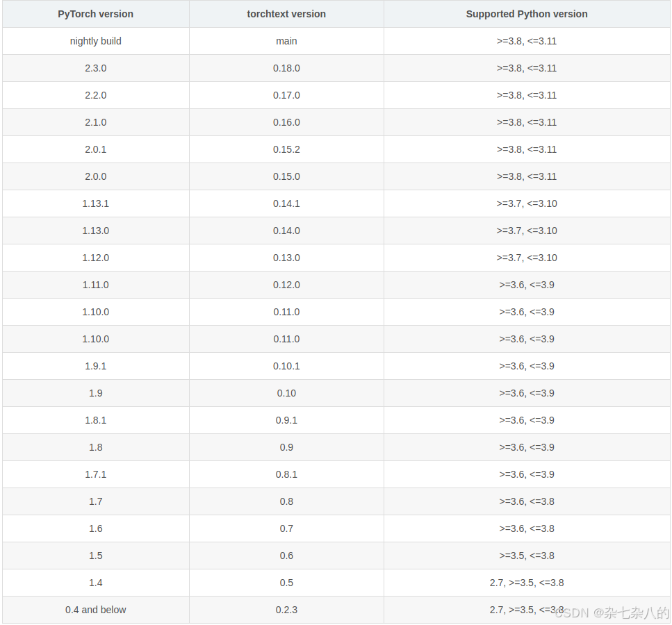
Task: Select PyTorch version "1.7.1" cell
Action: coord(96,474)
